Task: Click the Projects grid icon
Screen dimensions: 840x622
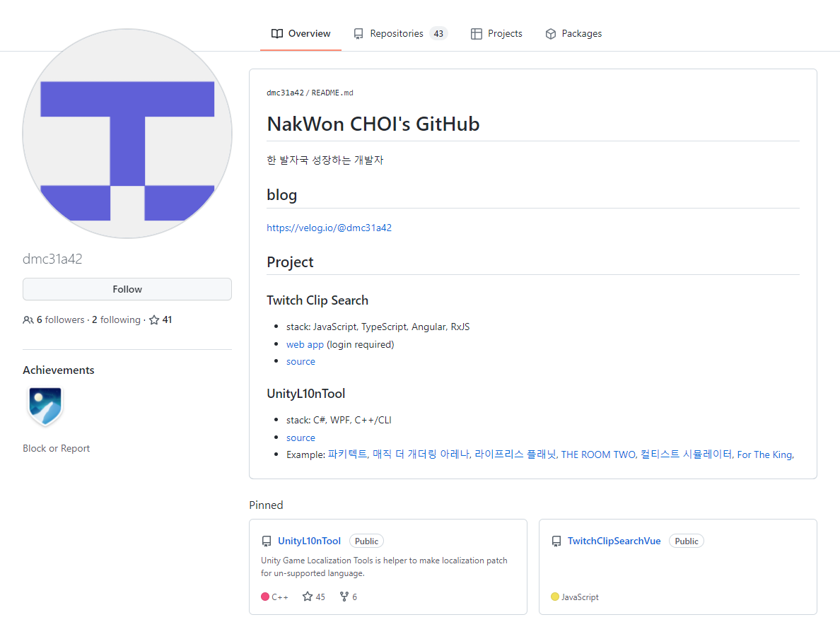Action: coord(475,33)
